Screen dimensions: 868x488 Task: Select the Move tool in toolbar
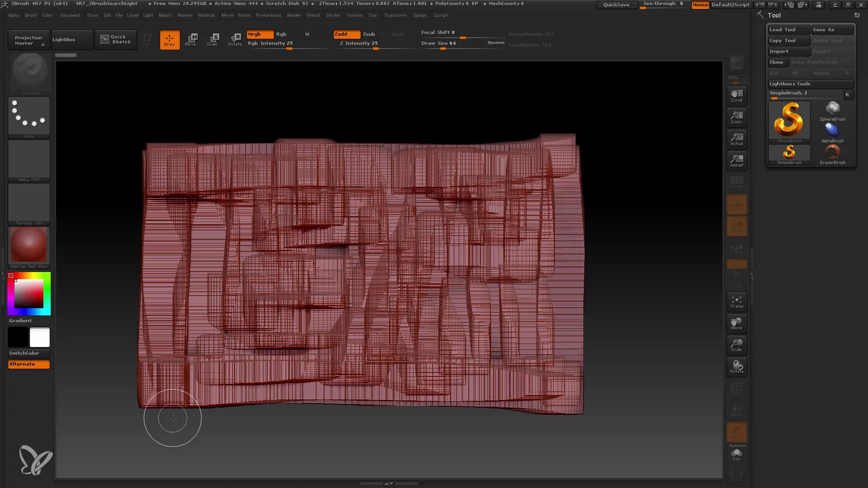pyautogui.click(x=192, y=39)
